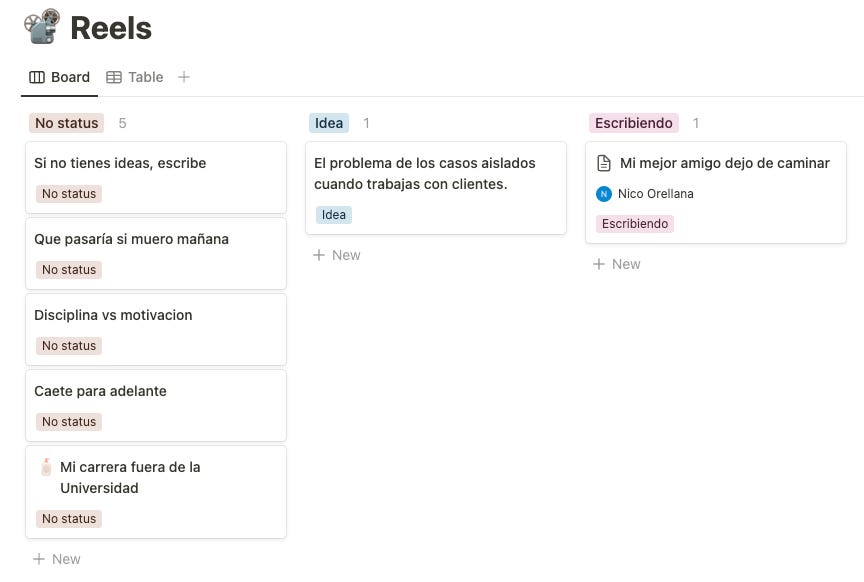Click No status tag on Si no tienes ideas card
This screenshot has width=864, height=582.
[69, 194]
